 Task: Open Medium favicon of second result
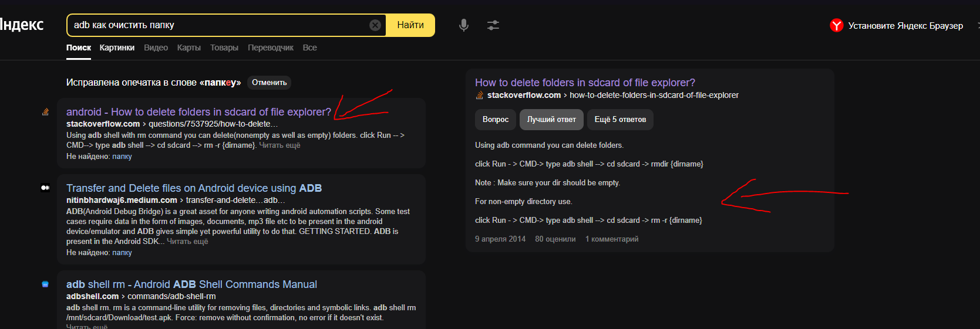pos(45,188)
